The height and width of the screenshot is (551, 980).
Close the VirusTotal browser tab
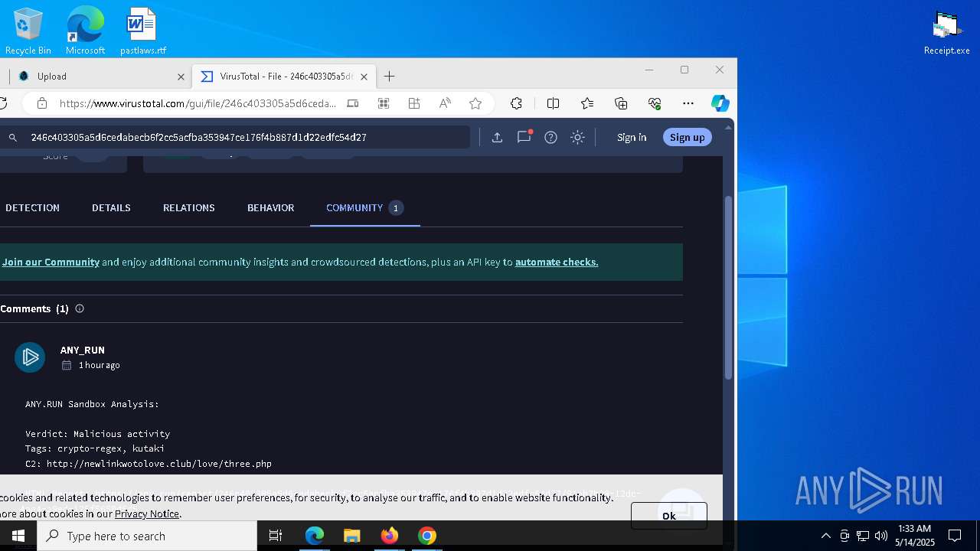(364, 77)
